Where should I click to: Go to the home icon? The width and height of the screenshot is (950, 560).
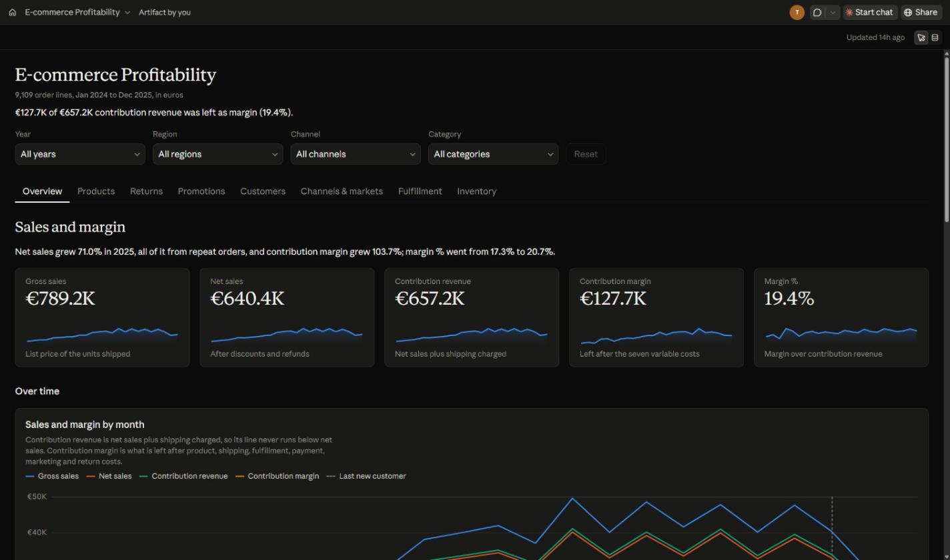click(12, 12)
